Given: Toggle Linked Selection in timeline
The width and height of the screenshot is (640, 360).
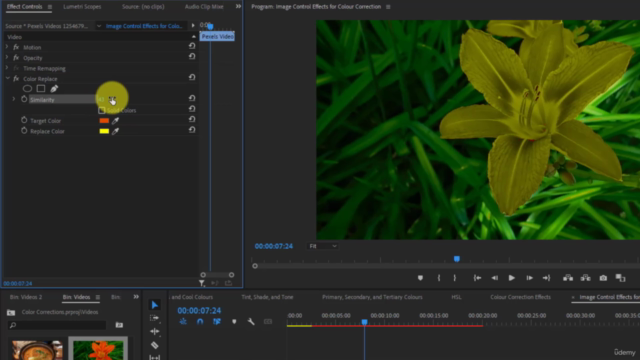Looking at the screenshot, I should 217,322.
